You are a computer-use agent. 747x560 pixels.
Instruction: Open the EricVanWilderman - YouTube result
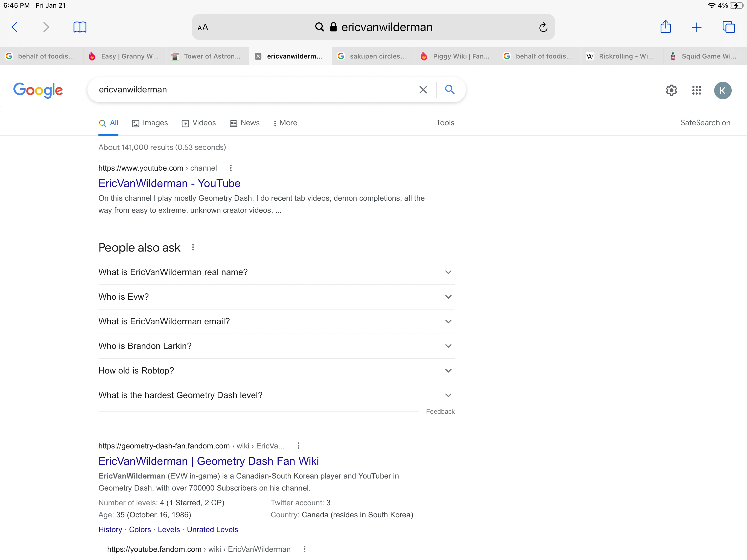[x=169, y=183]
